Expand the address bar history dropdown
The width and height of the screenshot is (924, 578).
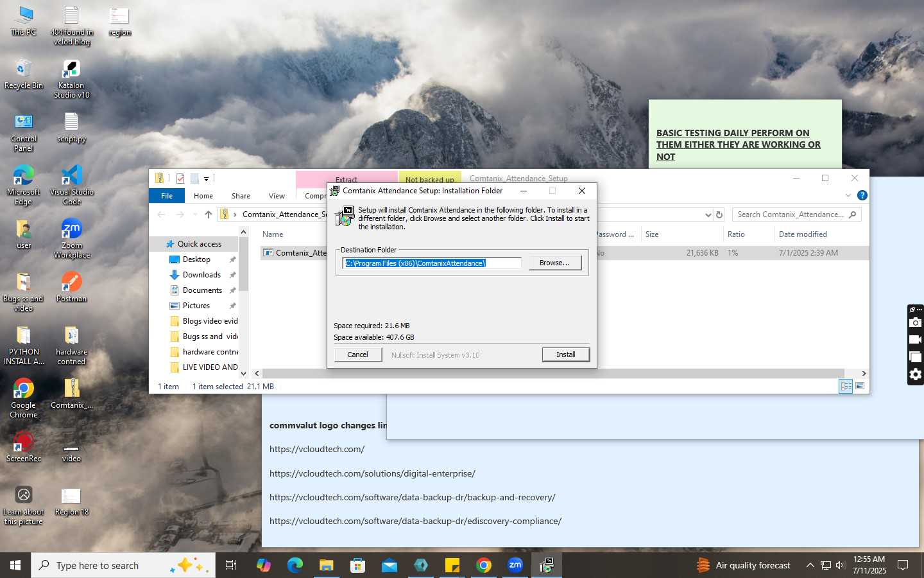(x=708, y=215)
